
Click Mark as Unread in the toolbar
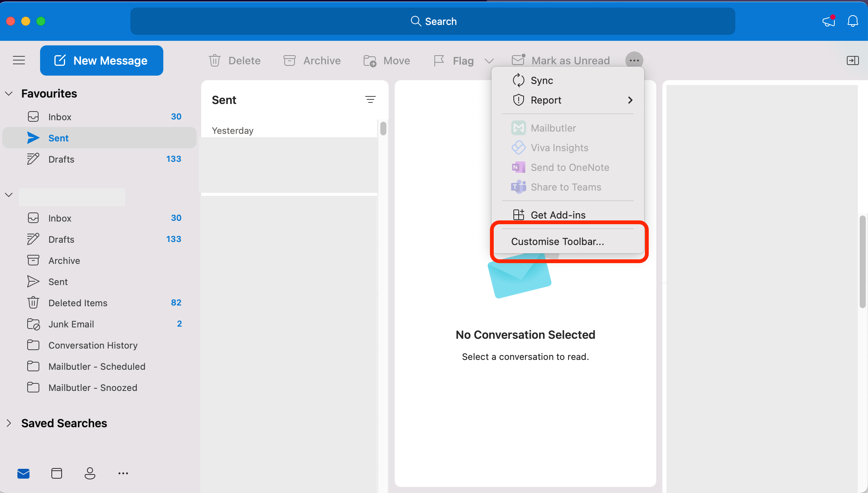pos(561,60)
